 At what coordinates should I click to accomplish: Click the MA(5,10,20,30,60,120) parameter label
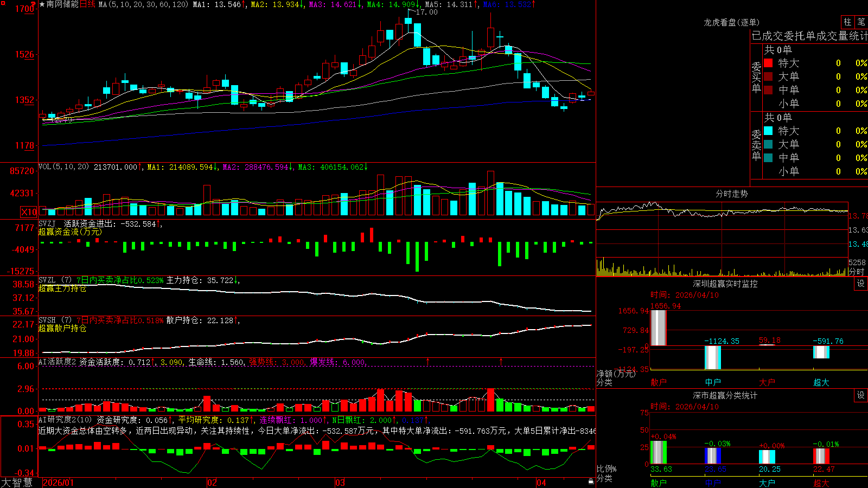[x=143, y=4]
